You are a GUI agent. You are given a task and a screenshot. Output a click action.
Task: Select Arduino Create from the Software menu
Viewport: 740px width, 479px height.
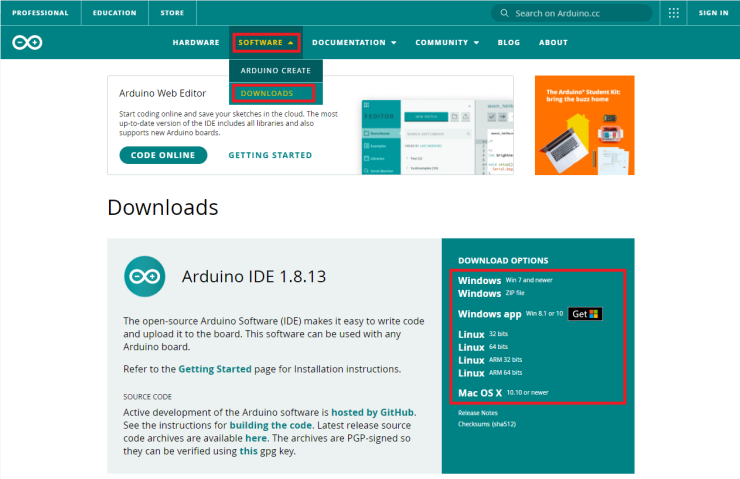point(276,70)
